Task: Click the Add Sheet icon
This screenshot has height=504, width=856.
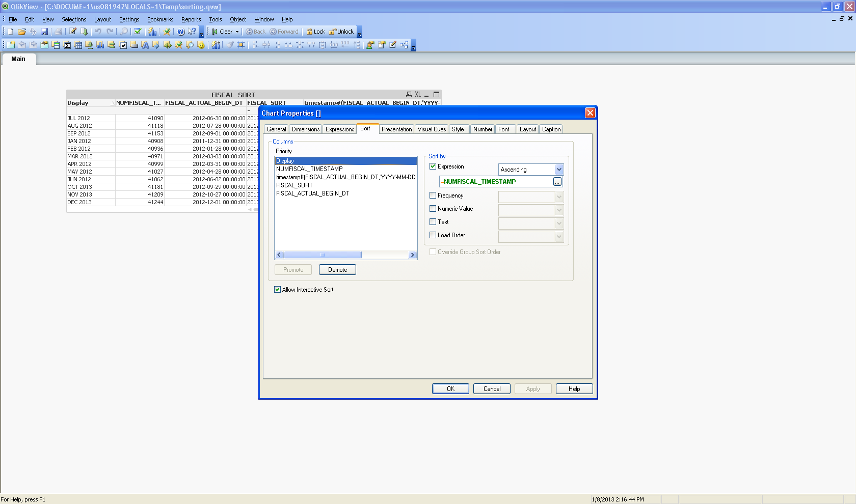Action: point(10,45)
